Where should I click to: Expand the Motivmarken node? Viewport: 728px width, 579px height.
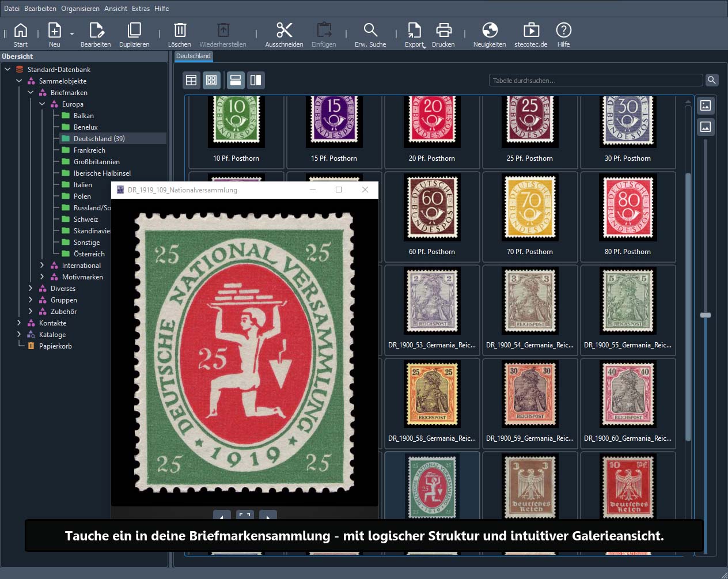pyautogui.click(x=42, y=277)
